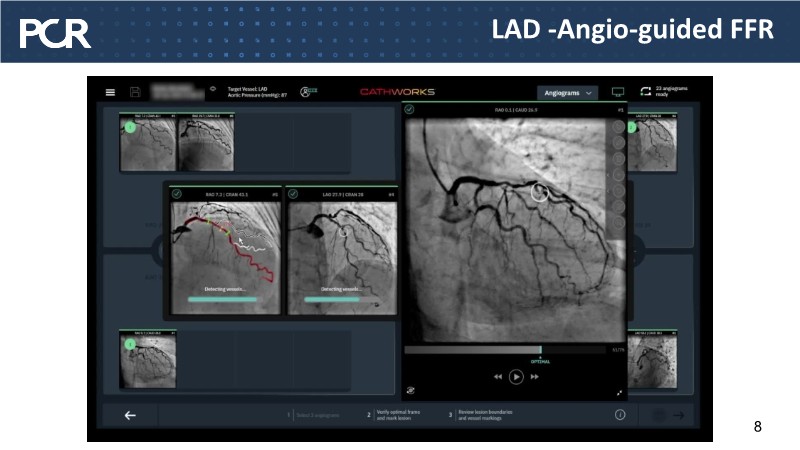Click the Angiograms dropdown chevron arrow
800x450 pixels.
(x=589, y=92)
